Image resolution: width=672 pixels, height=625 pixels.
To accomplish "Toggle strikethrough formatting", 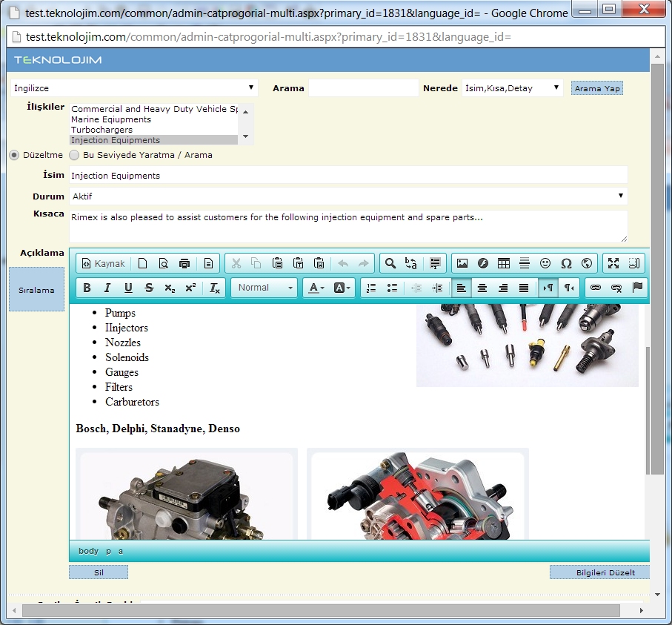I will coord(149,288).
